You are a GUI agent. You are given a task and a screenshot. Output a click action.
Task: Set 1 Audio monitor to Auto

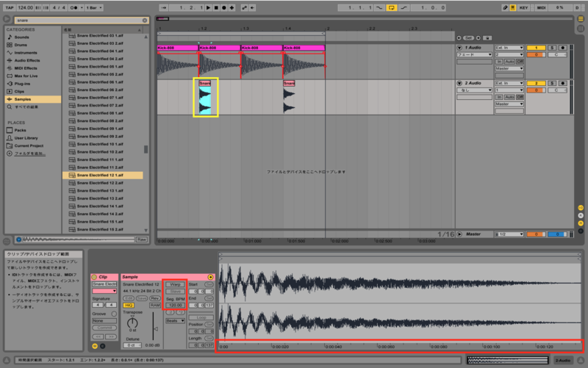[x=509, y=62]
